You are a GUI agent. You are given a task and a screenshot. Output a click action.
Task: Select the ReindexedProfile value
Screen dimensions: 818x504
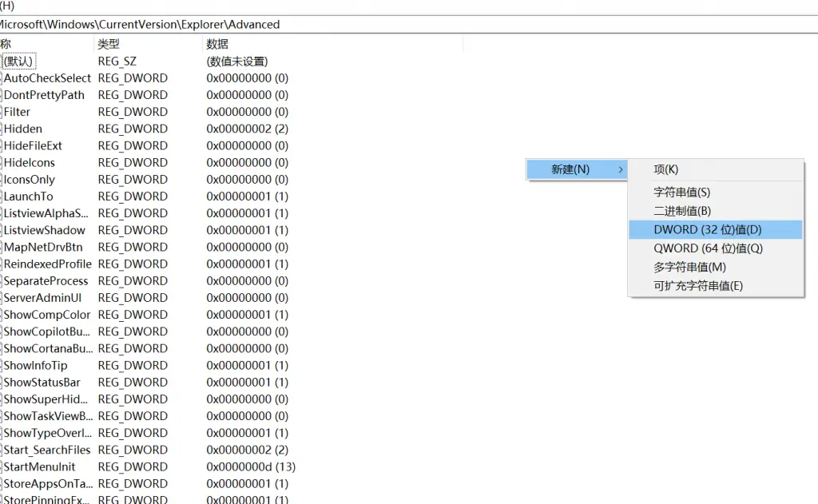(47, 264)
